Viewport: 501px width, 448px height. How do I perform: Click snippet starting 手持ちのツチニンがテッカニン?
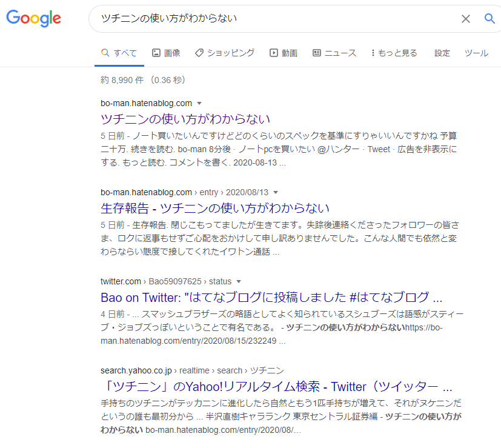pos(281,416)
